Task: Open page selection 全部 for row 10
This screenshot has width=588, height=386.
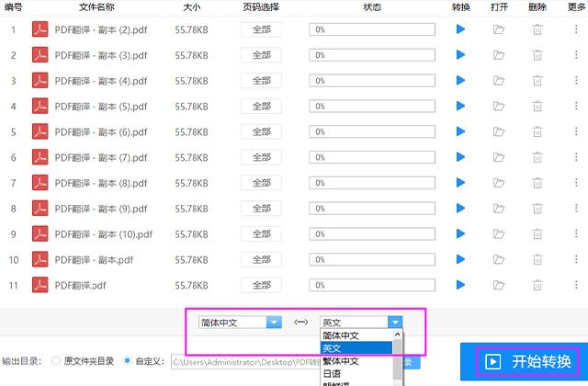Action: pos(261,259)
